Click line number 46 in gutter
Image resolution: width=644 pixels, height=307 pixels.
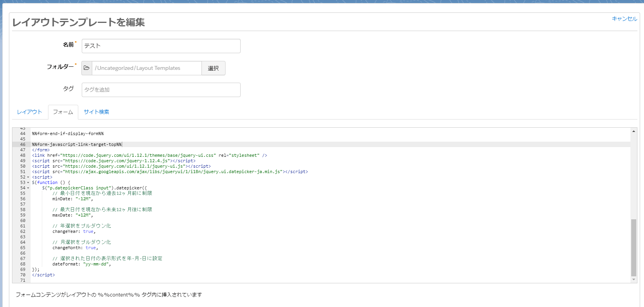pyautogui.click(x=22, y=144)
